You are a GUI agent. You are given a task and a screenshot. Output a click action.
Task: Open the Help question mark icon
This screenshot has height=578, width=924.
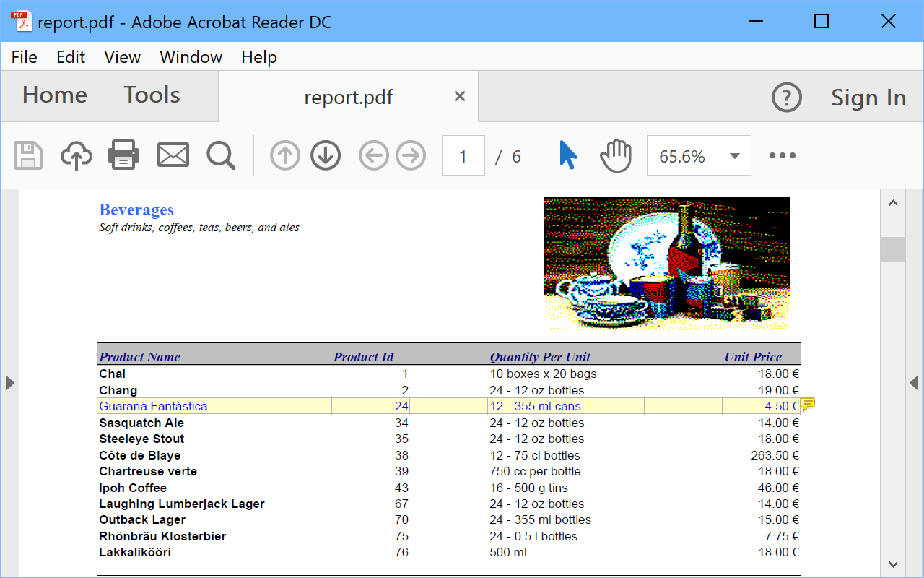pyautogui.click(x=786, y=97)
